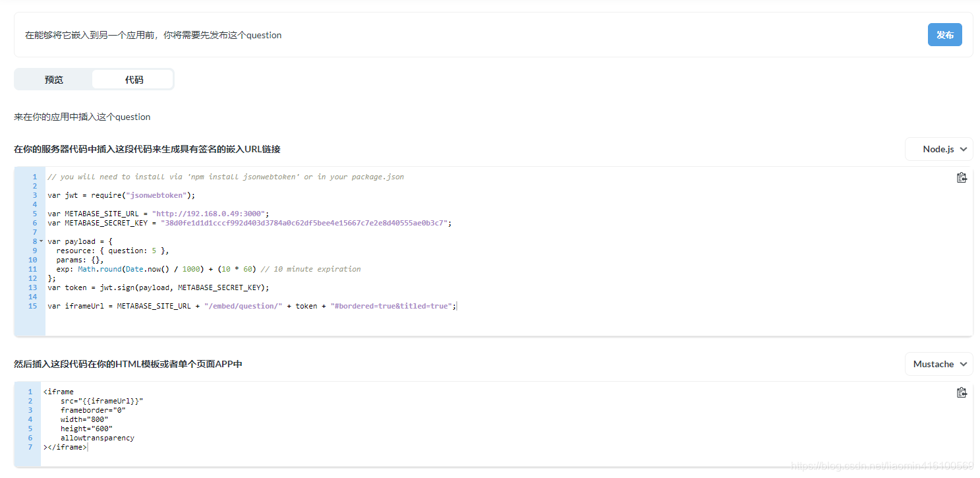
Task: Click the height="600" attribute line
Action: coord(86,429)
